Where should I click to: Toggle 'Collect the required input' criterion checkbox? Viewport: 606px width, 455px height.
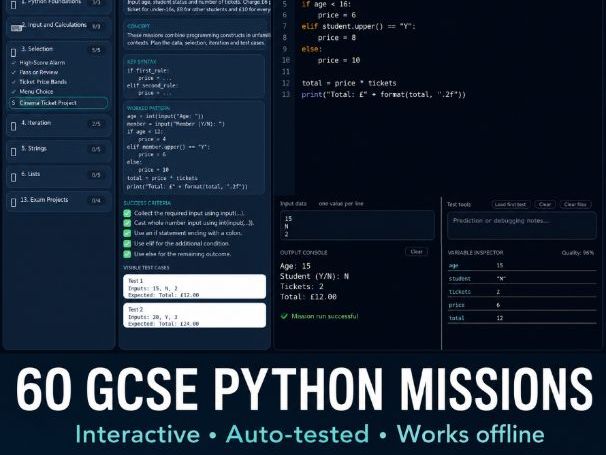pyautogui.click(x=127, y=213)
